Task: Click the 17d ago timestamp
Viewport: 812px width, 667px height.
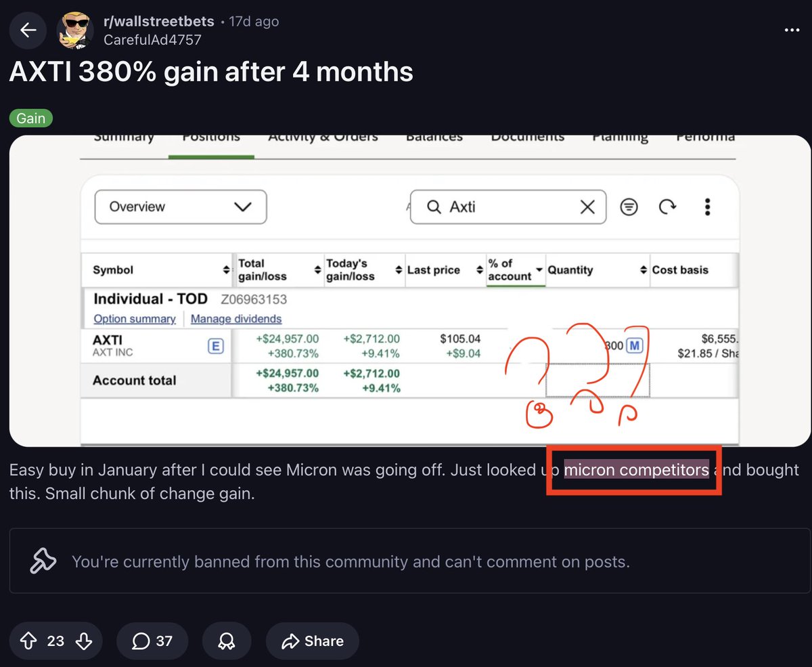Action: [254, 22]
